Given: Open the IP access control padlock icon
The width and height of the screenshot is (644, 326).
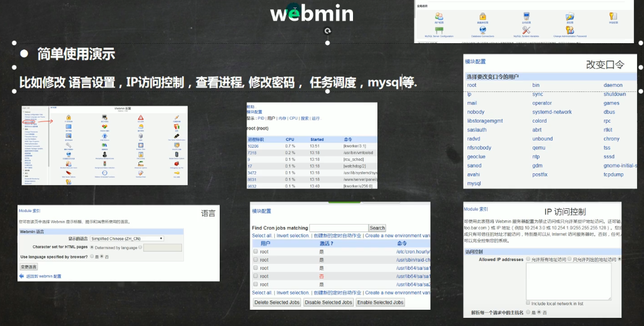Looking at the screenshot, I should [x=69, y=118].
